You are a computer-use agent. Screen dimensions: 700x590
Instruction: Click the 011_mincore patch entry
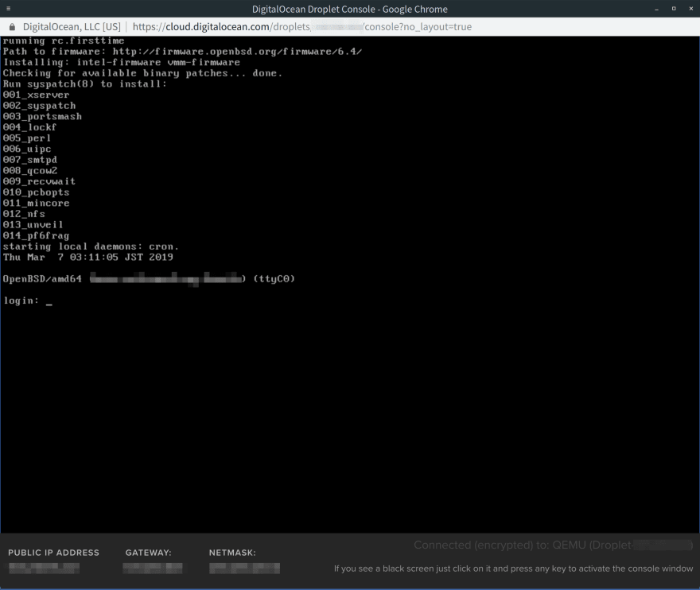click(x=36, y=203)
